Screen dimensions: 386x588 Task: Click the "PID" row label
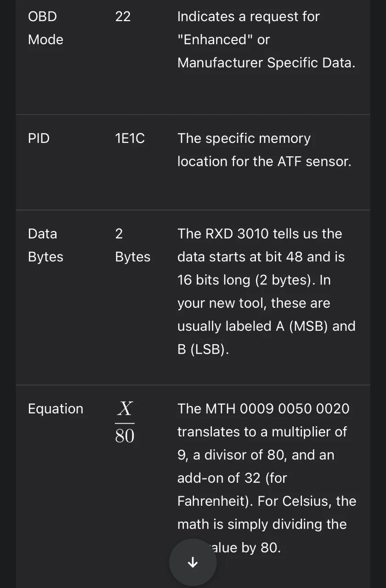point(39,138)
